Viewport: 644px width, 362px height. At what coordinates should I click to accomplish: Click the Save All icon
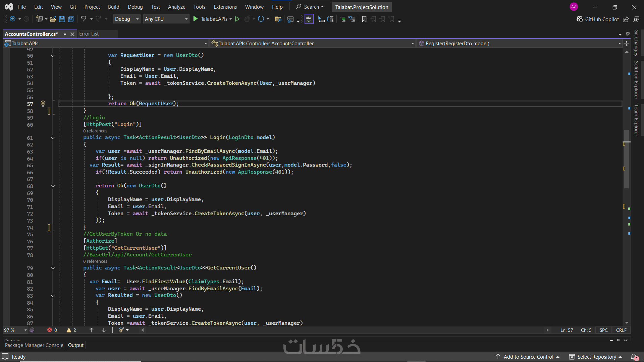[x=71, y=19]
